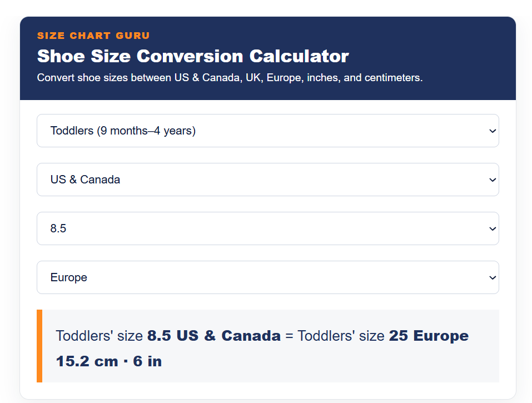Image resolution: width=532 pixels, height=403 pixels.
Task: Click the chevron arrow beside US & Canada
Action: pyautogui.click(x=493, y=180)
